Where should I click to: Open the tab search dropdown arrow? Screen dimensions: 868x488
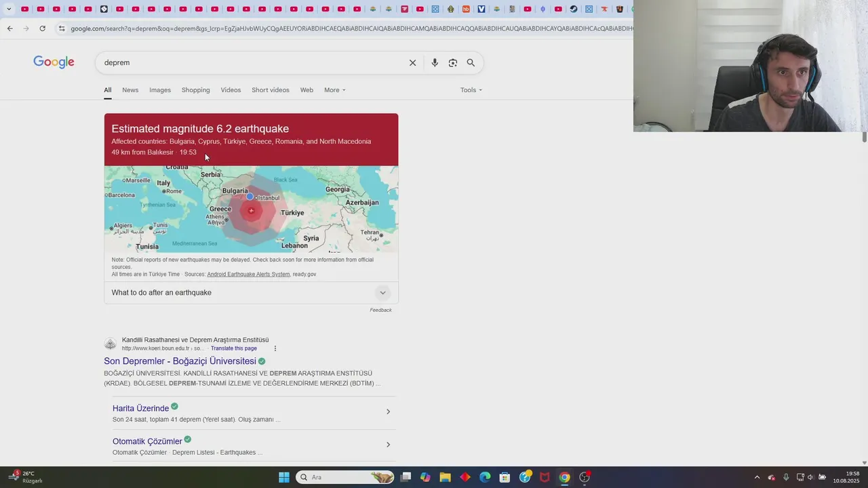[x=9, y=9]
